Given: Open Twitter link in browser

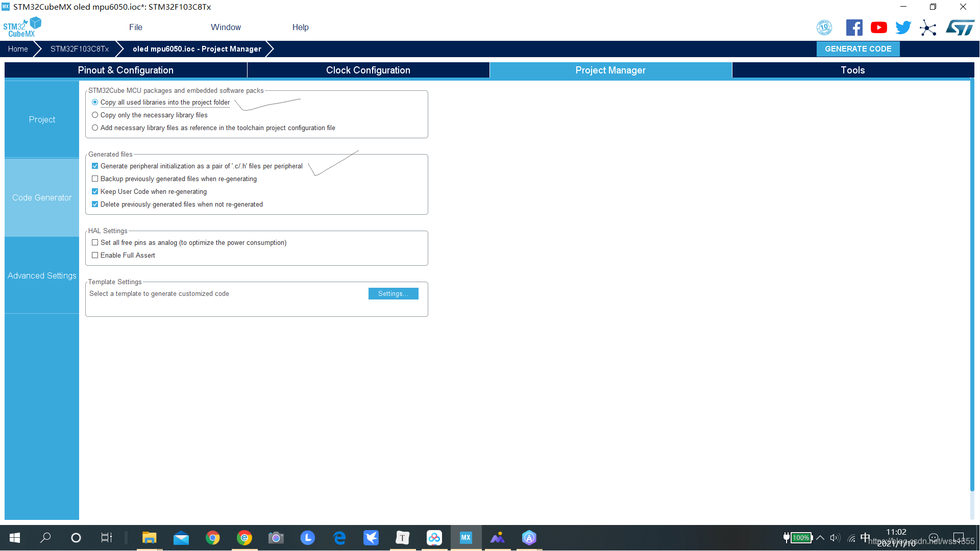Looking at the screenshot, I should (x=902, y=27).
